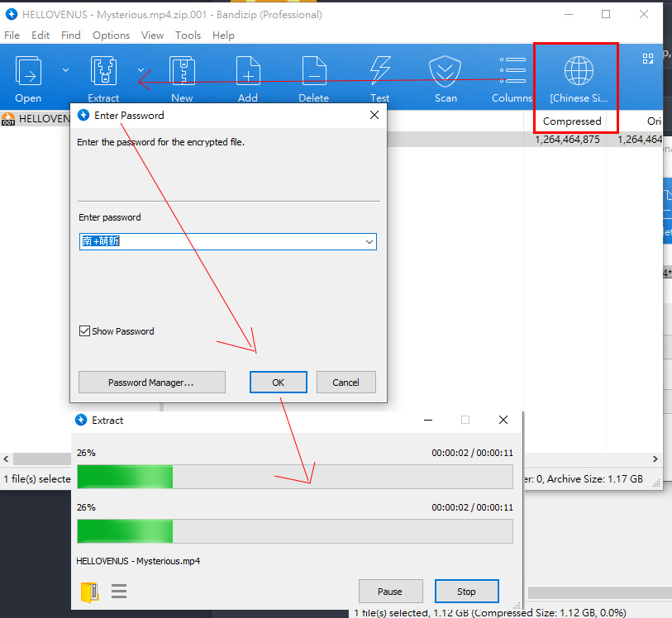The width and height of the screenshot is (672, 618).
Task: Expand the password history dropdown arrow
Action: 369,241
